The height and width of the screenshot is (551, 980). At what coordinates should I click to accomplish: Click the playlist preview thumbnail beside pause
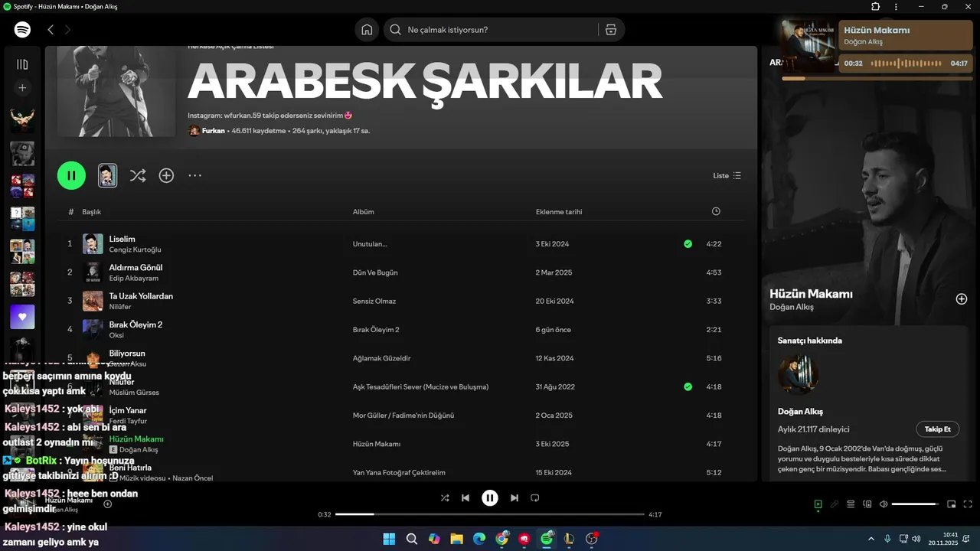[108, 175]
